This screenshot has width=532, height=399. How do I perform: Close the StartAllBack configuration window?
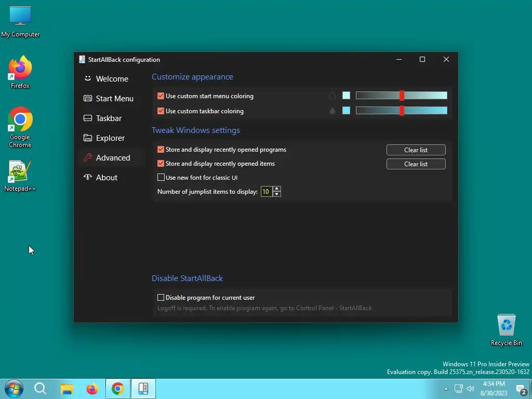coord(446,59)
